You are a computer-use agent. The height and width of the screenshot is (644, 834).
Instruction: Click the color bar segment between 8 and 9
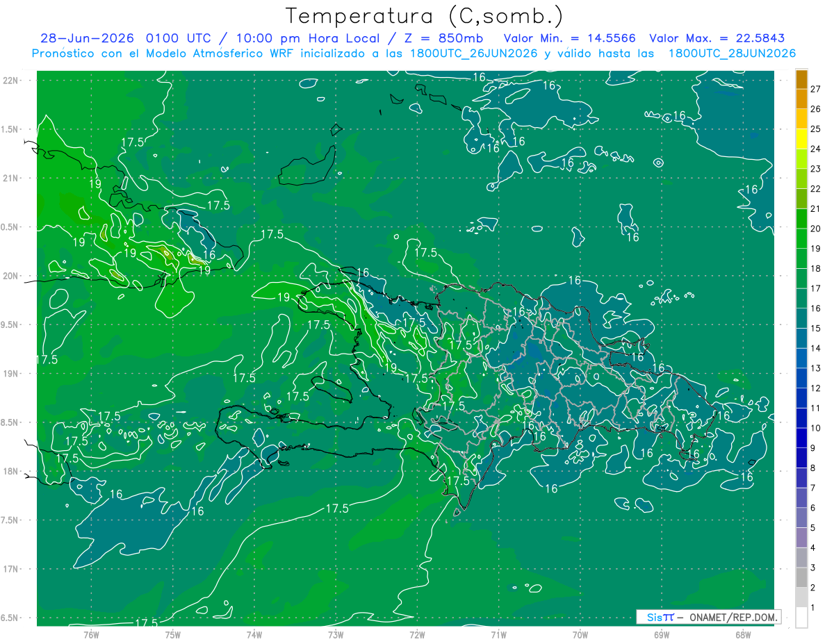coord(801,458)
